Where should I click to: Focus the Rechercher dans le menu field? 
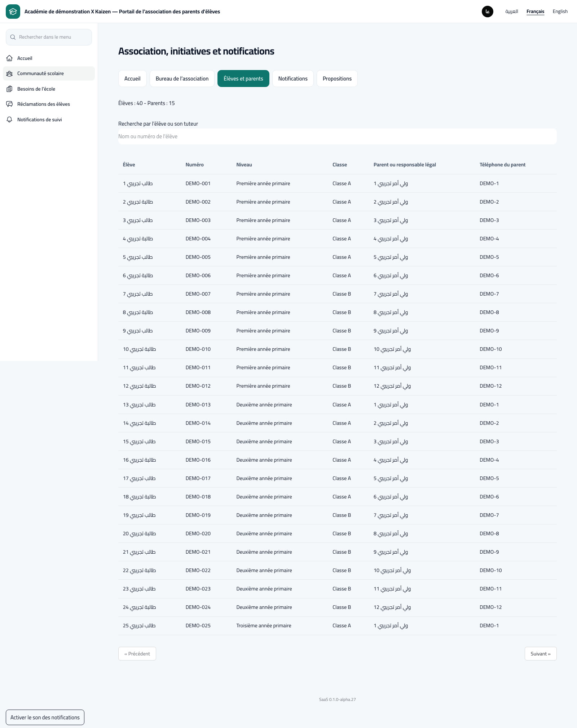[x=49, y=37]
